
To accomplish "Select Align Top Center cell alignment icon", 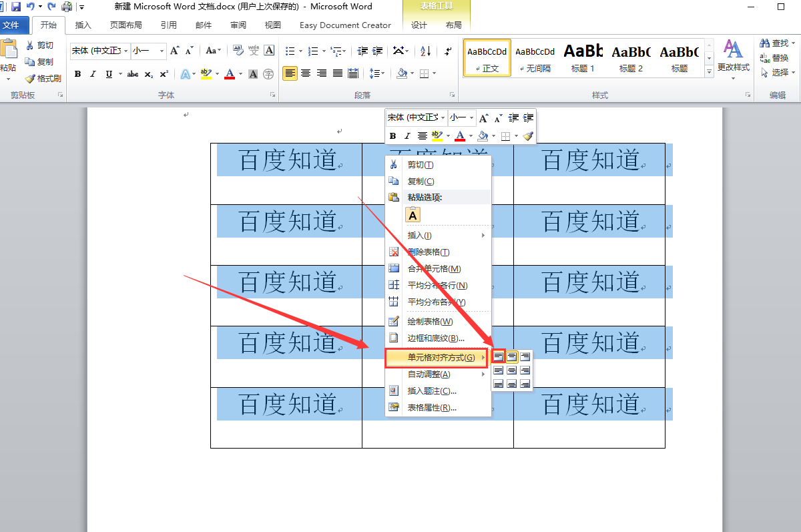I will click(x=512, y=356).
